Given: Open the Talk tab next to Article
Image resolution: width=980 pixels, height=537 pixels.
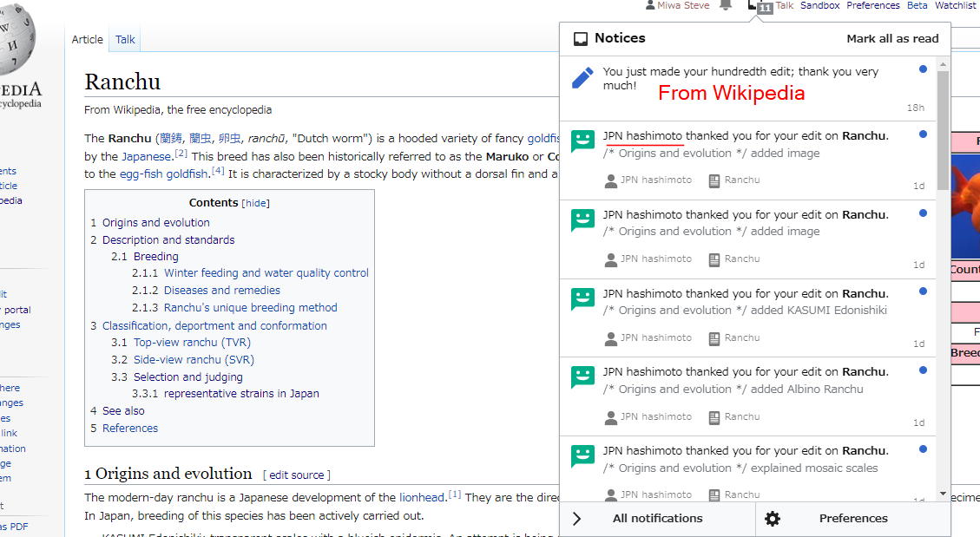Looking at the screenshot, I should 125,39.
